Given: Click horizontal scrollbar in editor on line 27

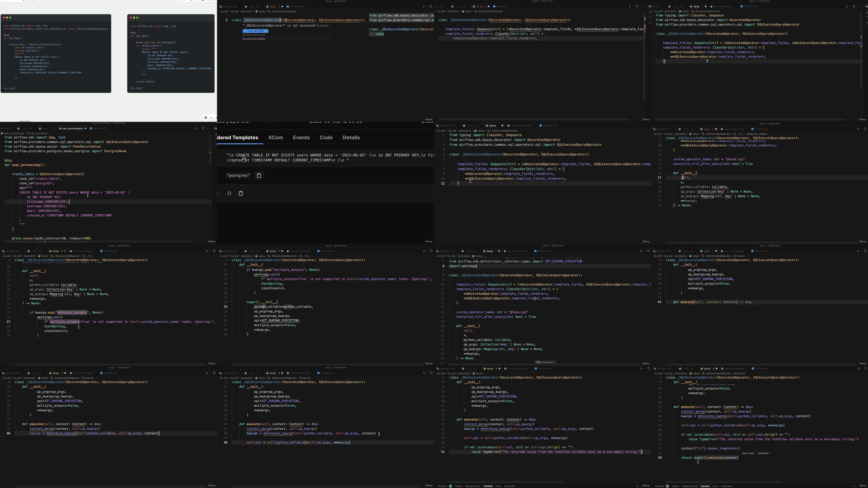Looking at the screenshot, I should click(x=110, y=364).
